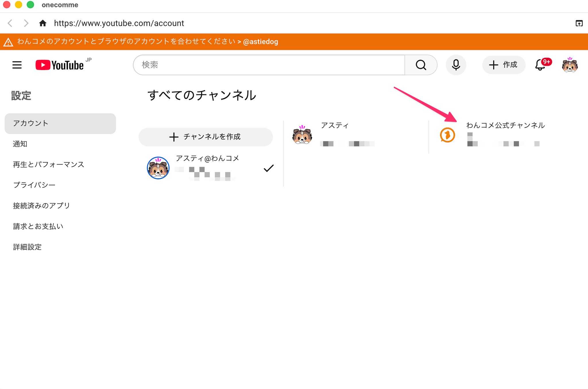Open the home page icon
The image size is (588, 389).
click(43, 23)
